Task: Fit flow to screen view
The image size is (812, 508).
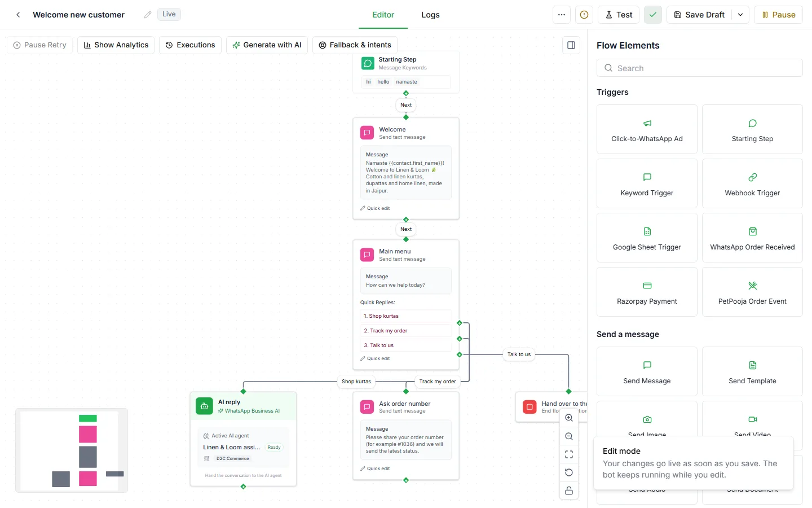Action: tap(569, 454)
